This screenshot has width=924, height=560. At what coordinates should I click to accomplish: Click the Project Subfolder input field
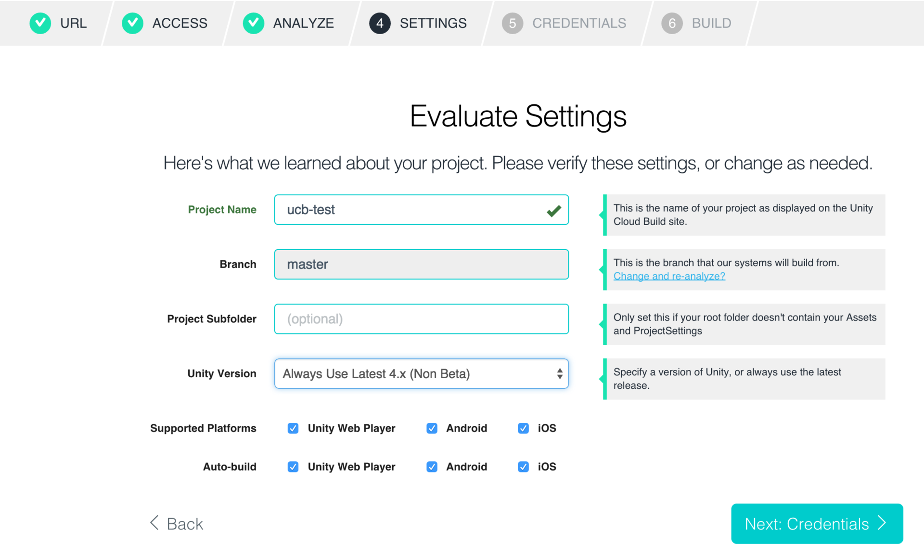(x=421, y=319)
